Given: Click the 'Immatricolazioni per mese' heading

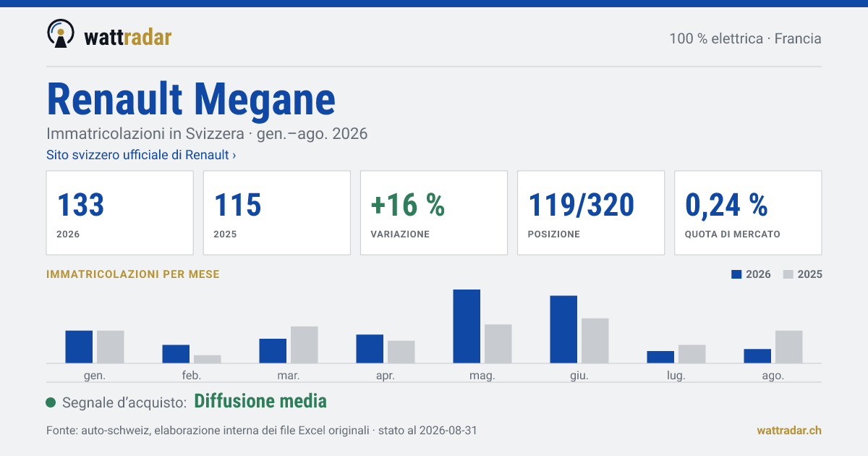Looking at the screenshot, I should [x=133, y=275].
